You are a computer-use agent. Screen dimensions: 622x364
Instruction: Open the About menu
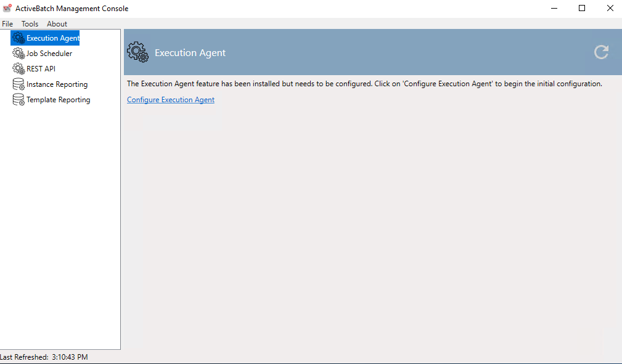tap(57, 24)
